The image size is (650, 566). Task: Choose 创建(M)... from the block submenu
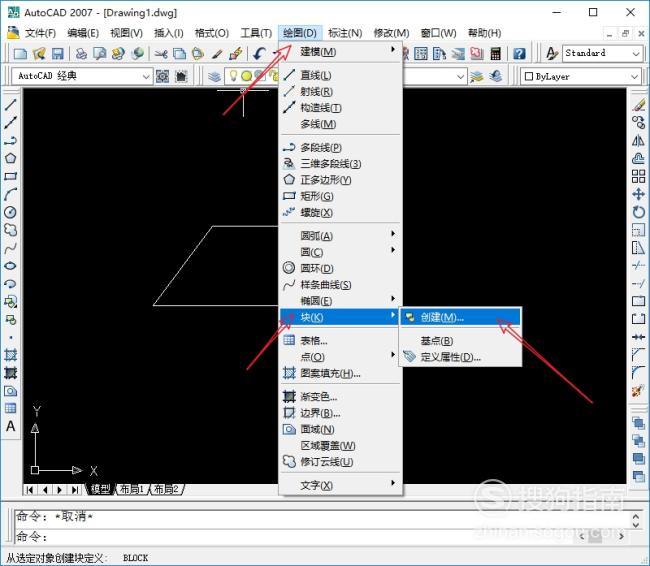pyautogui.click(x=460, y=317)
